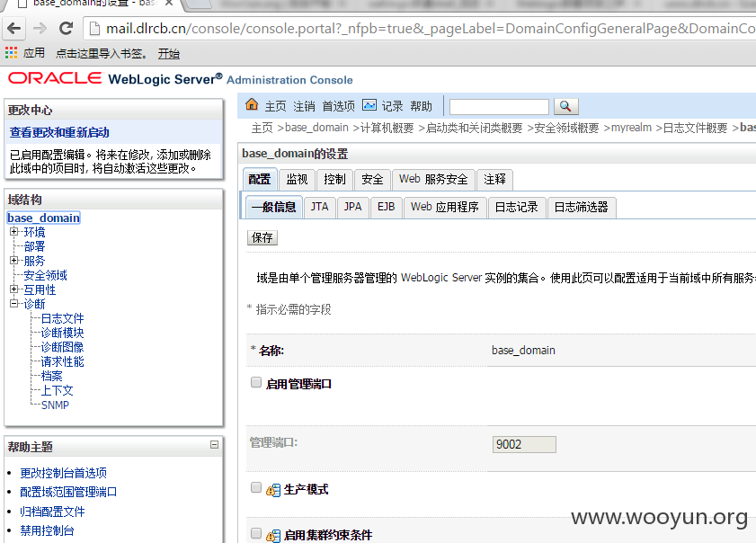Screen dimensions: 756x543
Task: Open 部署 in the domain tree
Action: coord(34,246)
